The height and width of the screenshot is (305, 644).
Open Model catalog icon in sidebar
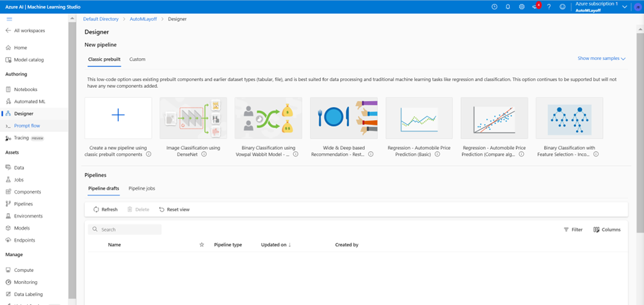pos(8,60)
